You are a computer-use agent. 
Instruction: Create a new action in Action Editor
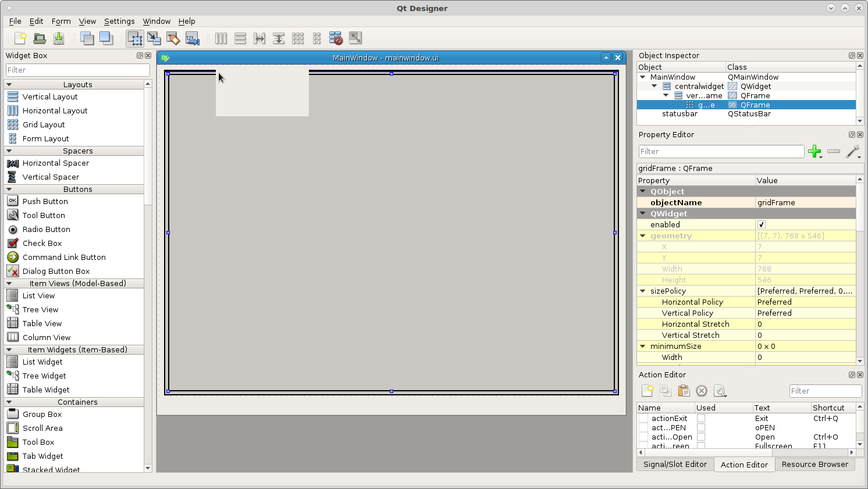(648, 391)
